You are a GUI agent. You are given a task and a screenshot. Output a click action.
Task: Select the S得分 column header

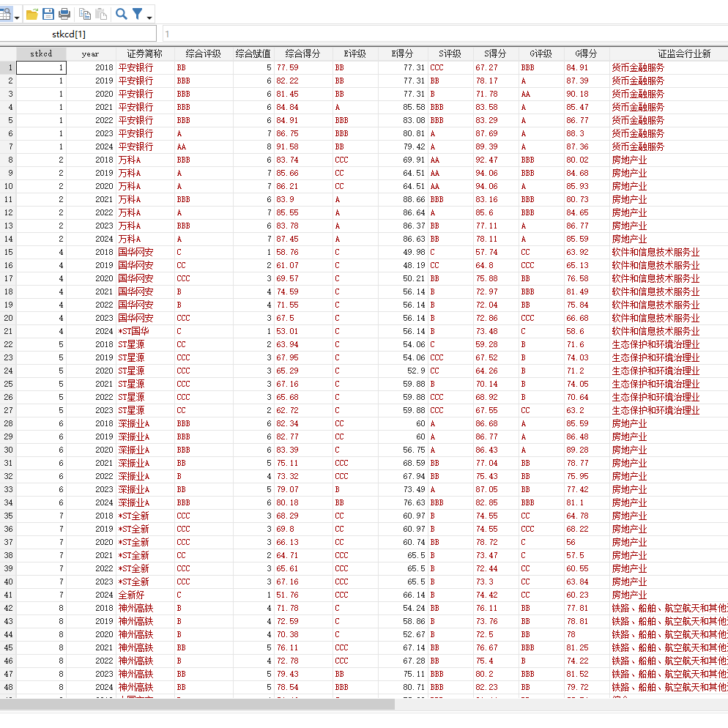(x=495, y=54)
